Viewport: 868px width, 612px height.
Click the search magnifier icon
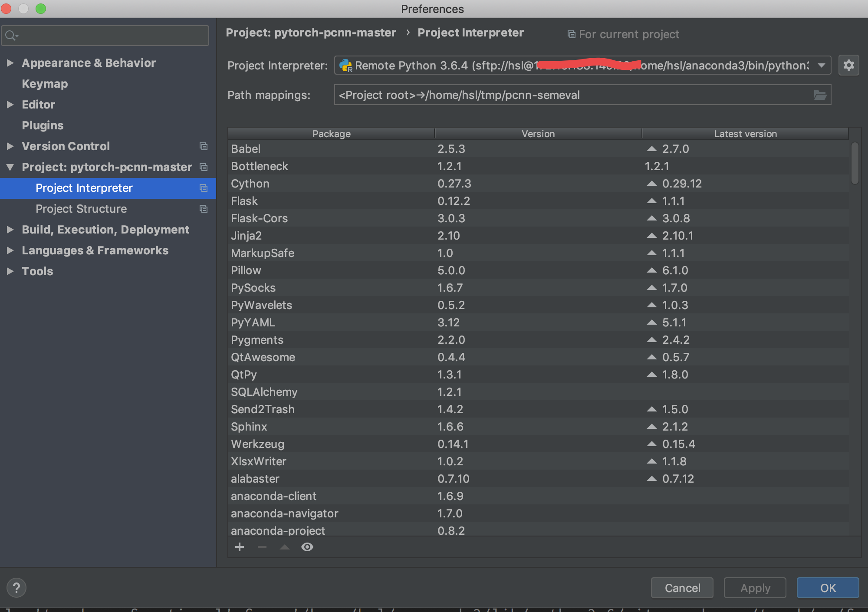pyautogui.click(x=12, y=36)
